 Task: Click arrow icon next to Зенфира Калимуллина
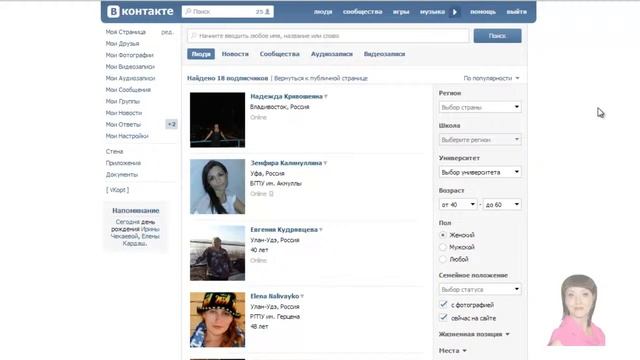point(325,163)
